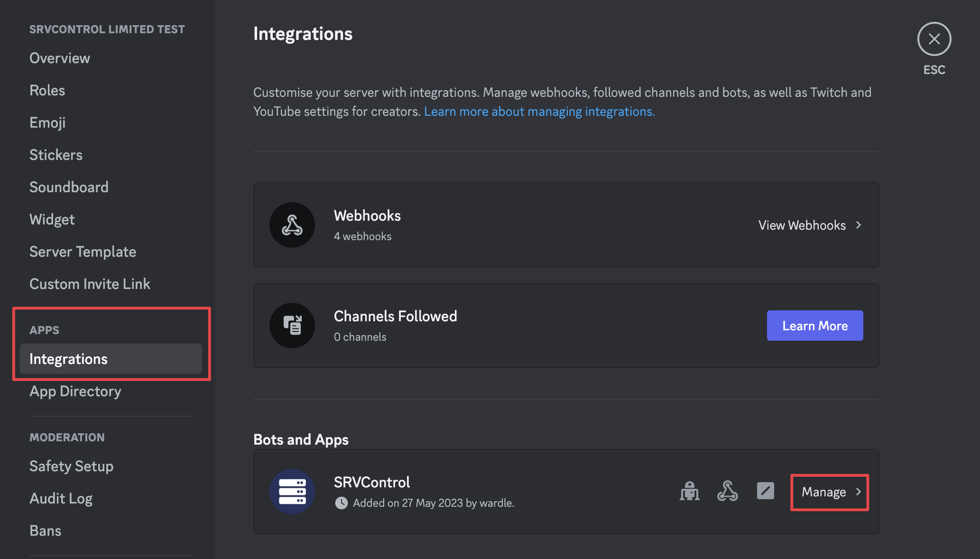This screenshot has height=559, width=980.
Task: Click the clock icon beside Added on date
Action: click(x=342, y=503)
